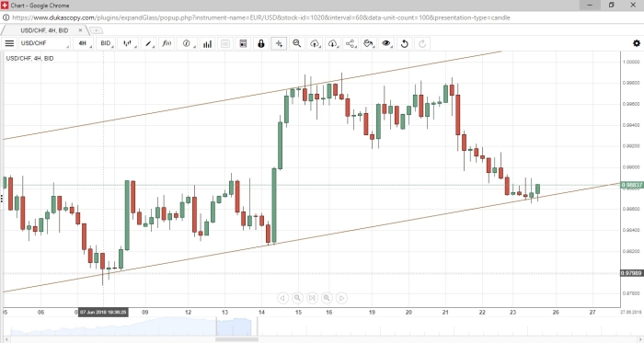Select the line drawing tool
Image resolution: width=644 pixels, height=343 pixels.
pyautogui.click(x=148, y=43)
